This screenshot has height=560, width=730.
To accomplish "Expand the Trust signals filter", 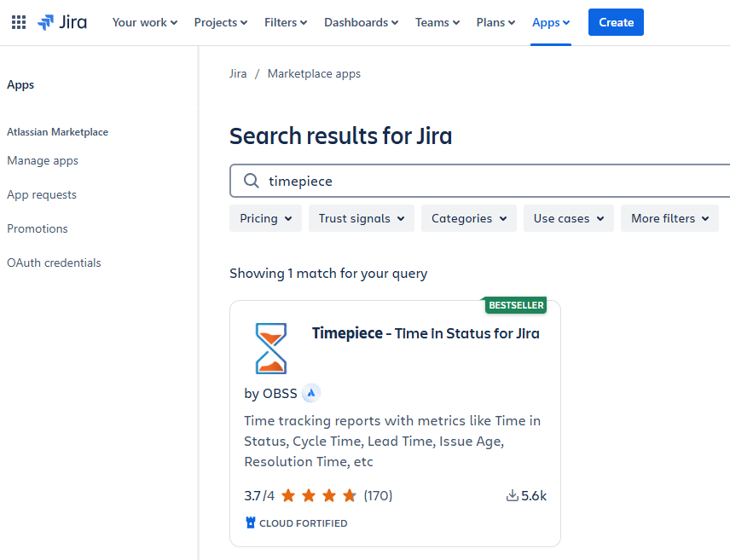I will (361, 218).
